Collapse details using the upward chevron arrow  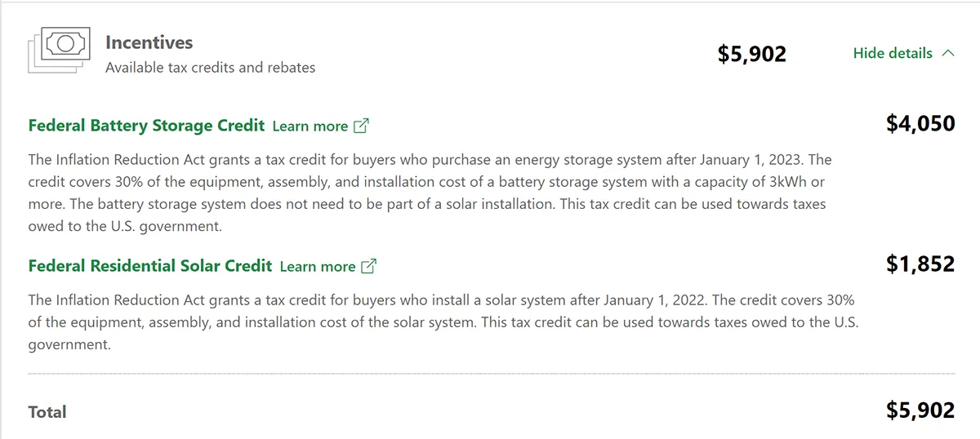947,53
